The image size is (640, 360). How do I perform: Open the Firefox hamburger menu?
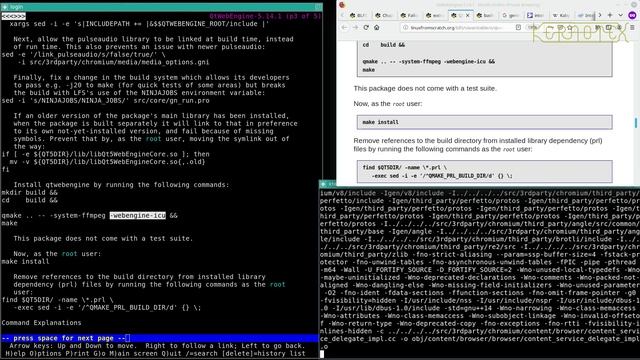(x=632, y=27)
